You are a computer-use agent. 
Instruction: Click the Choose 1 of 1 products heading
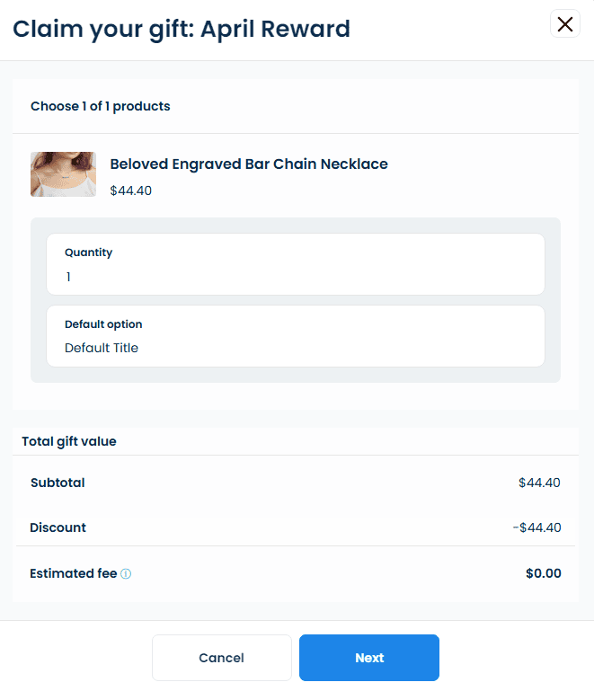[100, 106]
